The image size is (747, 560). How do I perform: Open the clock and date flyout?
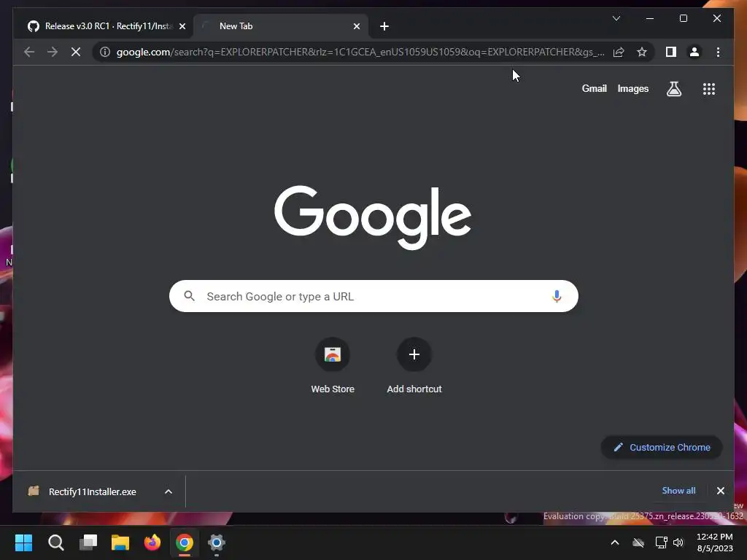coord(715,542)
